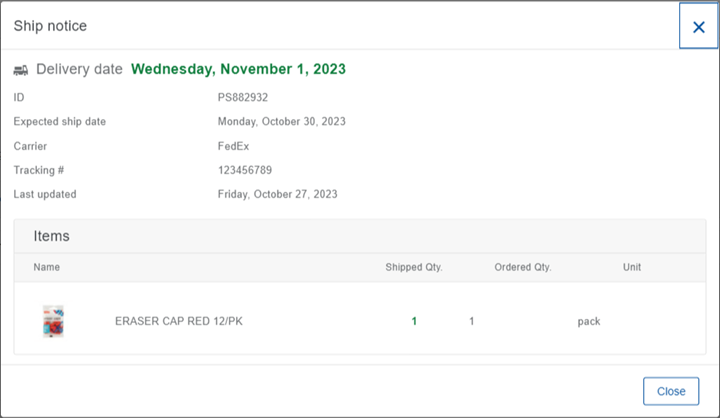Select the delivery date Wednesday, November 1, 2023
This screenshot has width=720, height=418.
click(238, 70)
